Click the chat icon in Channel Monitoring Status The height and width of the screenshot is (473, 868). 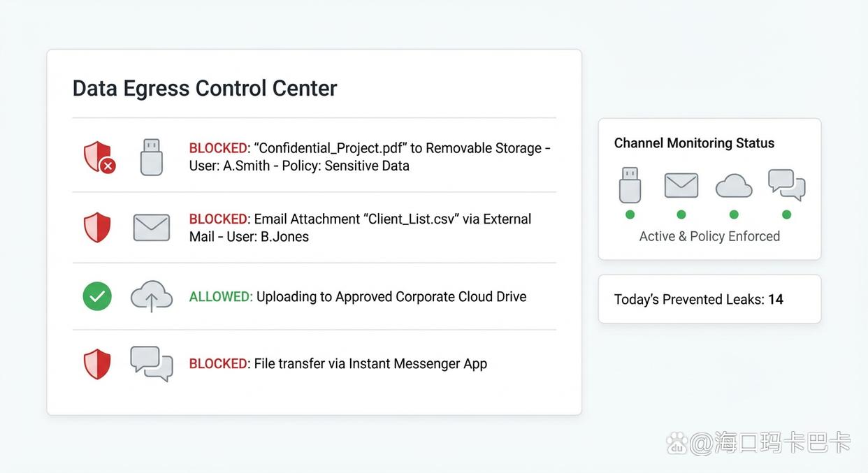click(x=786, y=185)
